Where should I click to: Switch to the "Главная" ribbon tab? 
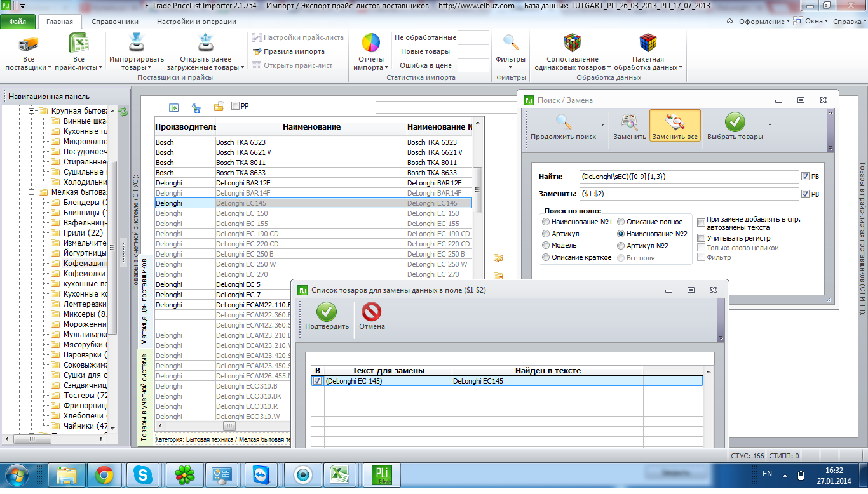(x=60, y=22)
